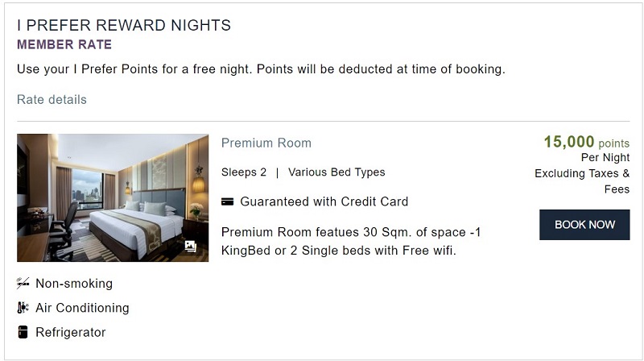Click the MEMBER RATE label
Image resolution: width=644 pixels, height=361 pixels.
pyautogui.click(x=64, y=44)
